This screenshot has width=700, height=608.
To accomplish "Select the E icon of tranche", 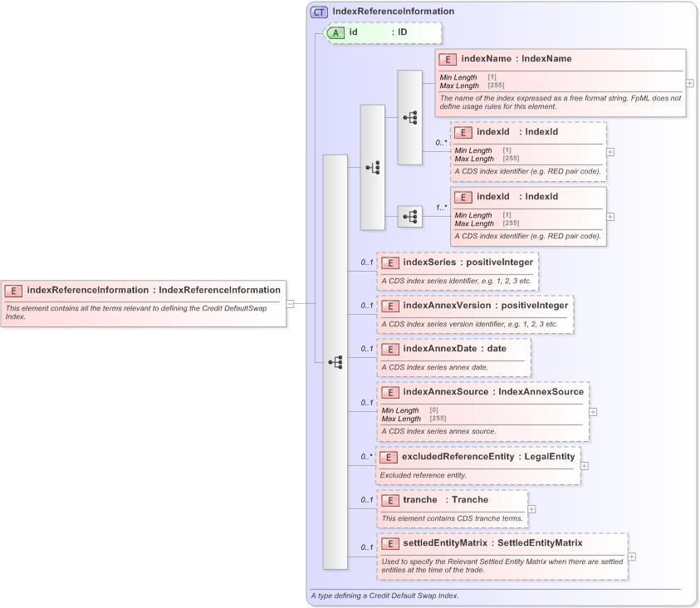I will coord(390,499).
